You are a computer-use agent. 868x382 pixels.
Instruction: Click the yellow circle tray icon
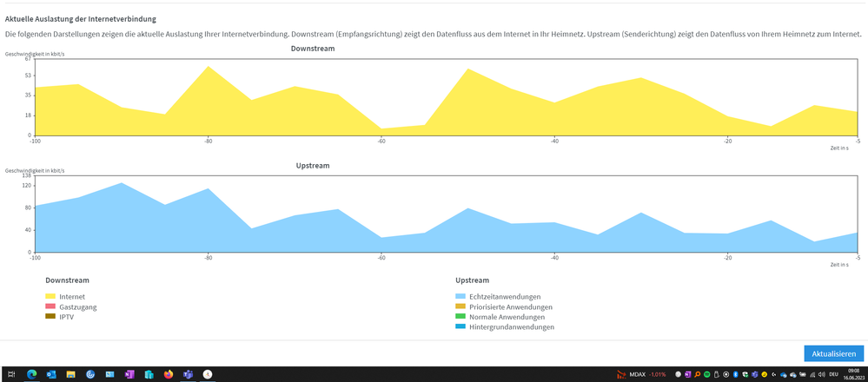tap(765, 374)
